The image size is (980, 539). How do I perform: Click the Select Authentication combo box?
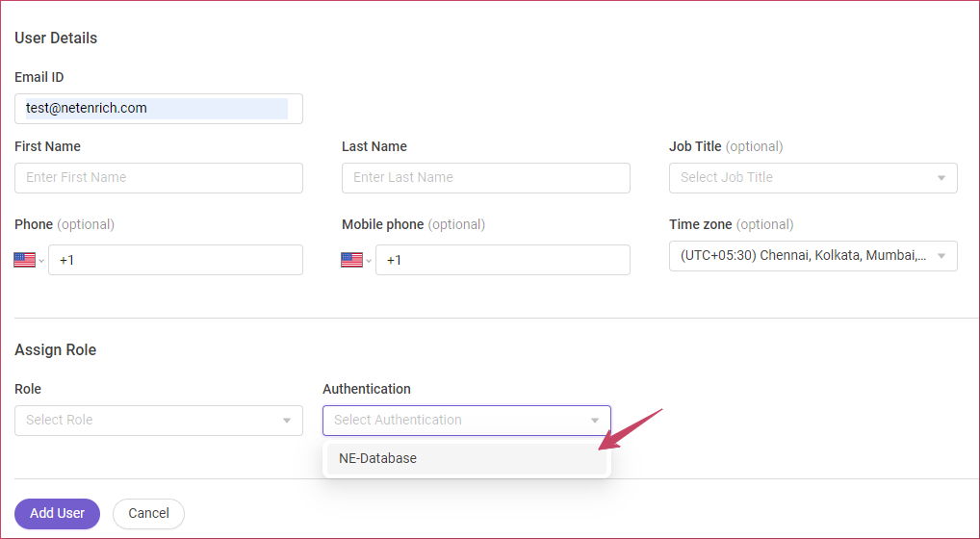[467, 421]
